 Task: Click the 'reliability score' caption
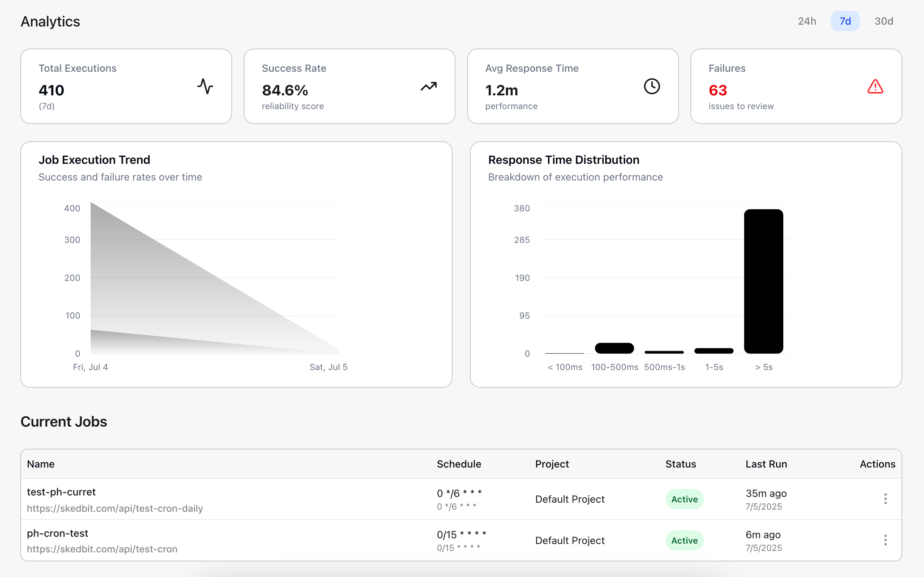pyautogui.click(x=293, y=106)
